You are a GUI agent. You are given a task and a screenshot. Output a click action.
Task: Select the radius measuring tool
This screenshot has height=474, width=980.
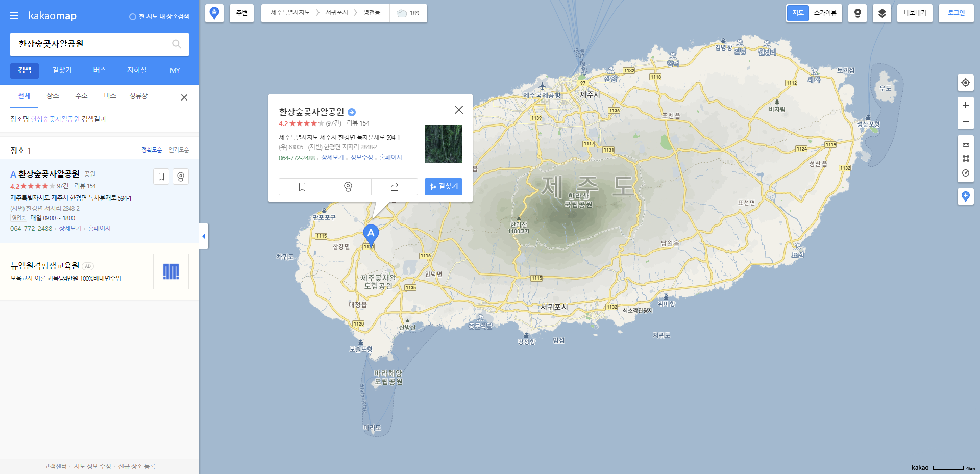point(966,173)
